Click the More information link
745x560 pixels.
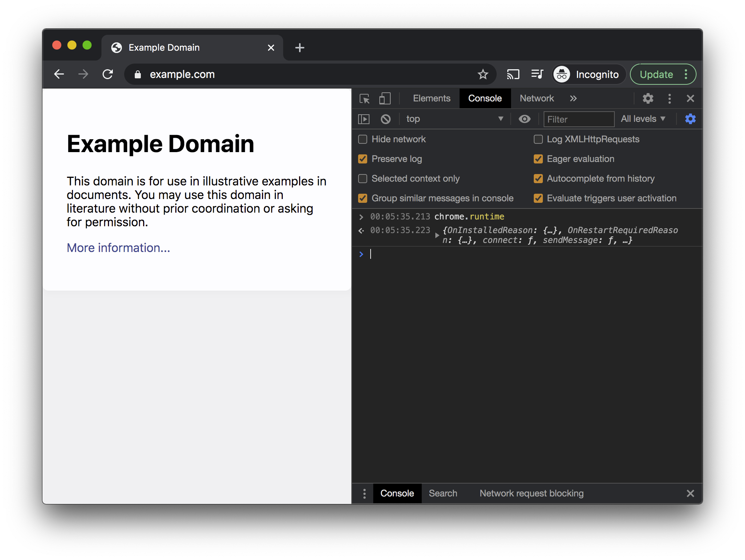118,247
